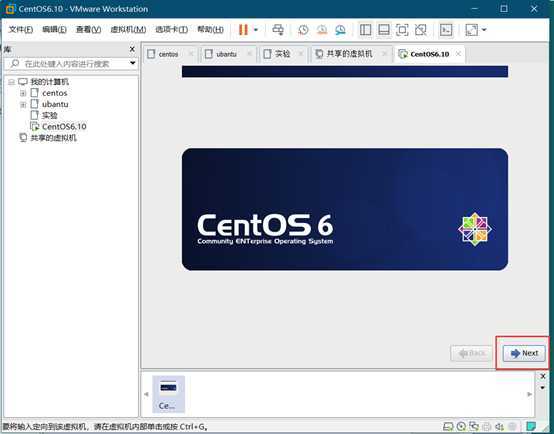Click the Next button in the installer
The width and height of the screenshot is (554, 434).
pos(524,353)
